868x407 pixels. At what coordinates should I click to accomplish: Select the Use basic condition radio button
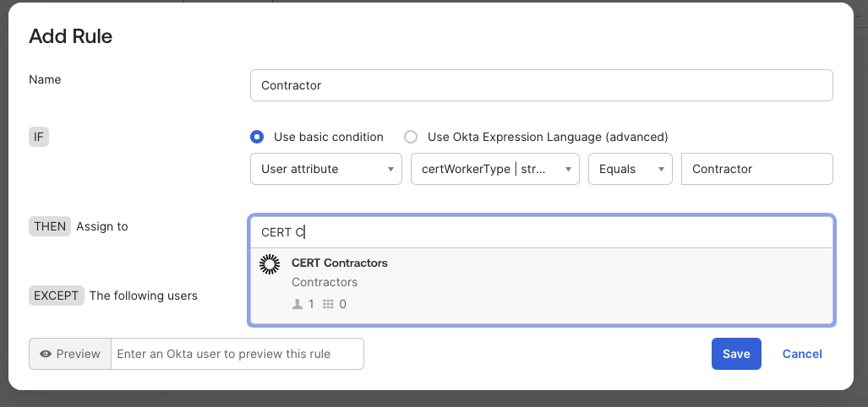[x=257, y=137]
